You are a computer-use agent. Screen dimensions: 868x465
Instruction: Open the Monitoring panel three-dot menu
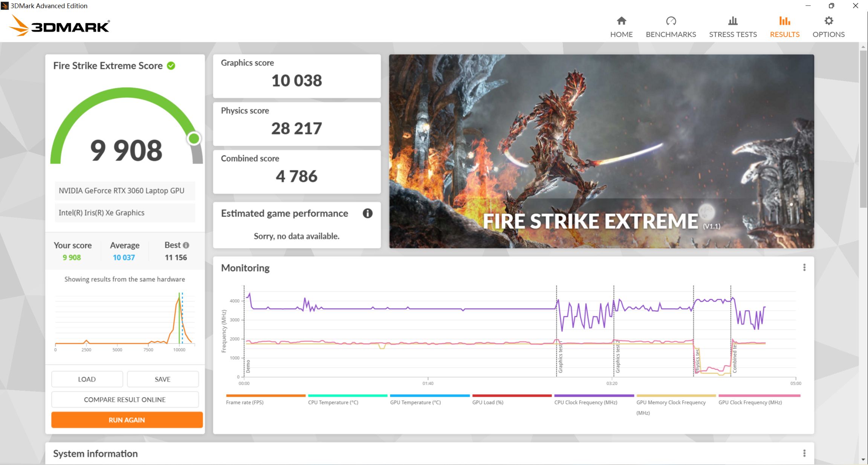click(x=804, y=267)
